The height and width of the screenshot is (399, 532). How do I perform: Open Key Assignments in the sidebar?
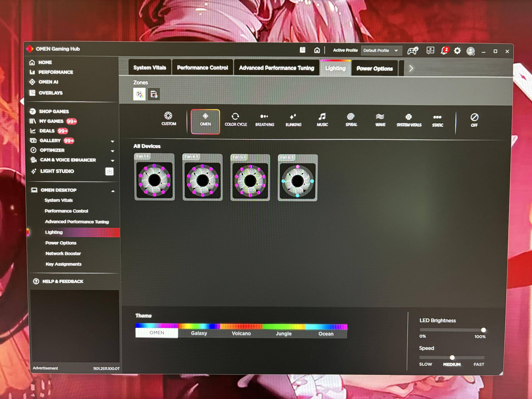tap(64, 264)
